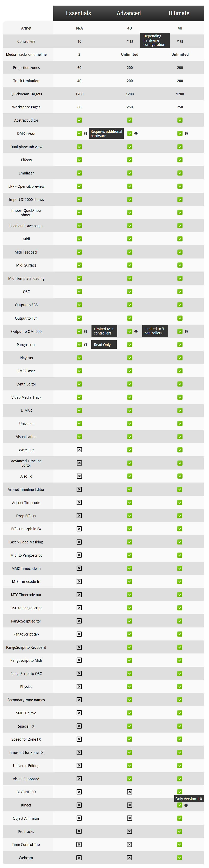Click Essentials Pangoscript info icon
The height and width of the screenshot is (868, 209).
coord(86,345)
